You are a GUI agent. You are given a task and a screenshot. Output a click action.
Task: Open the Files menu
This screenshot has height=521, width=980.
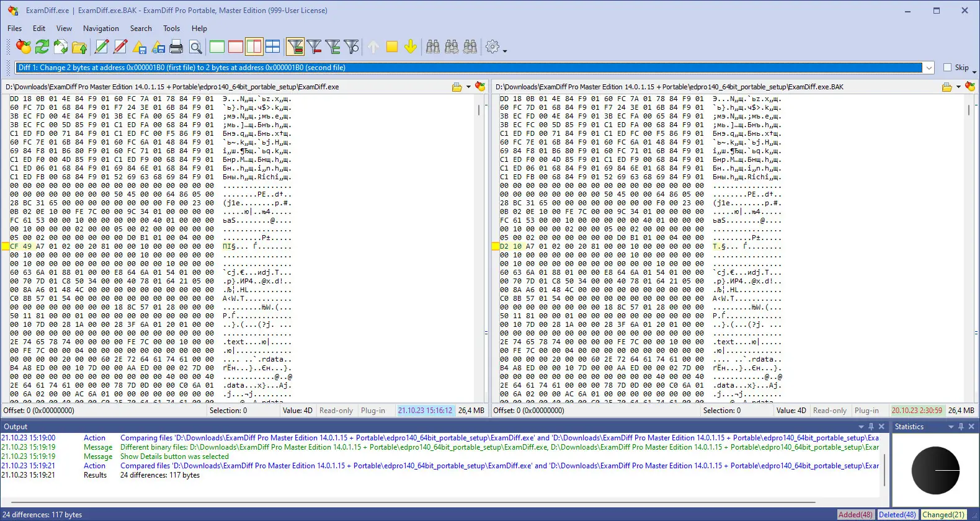pyautogui.click(x=14, y=29)
